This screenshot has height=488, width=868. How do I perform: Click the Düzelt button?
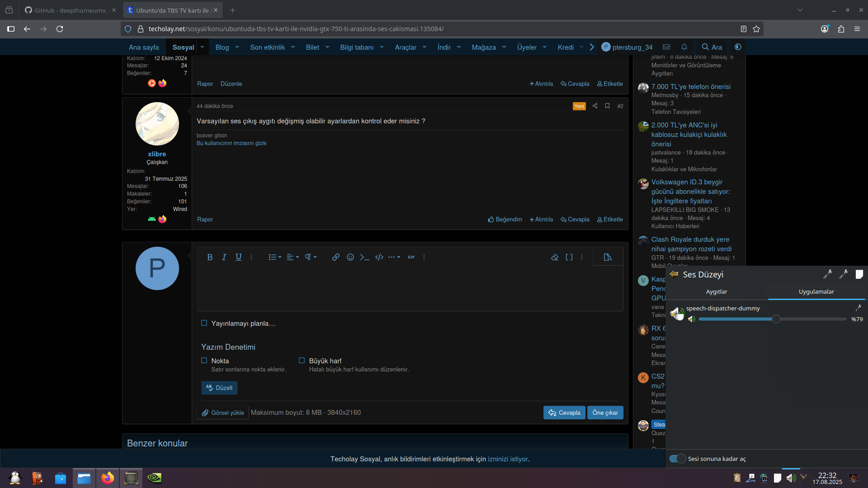click(219, 388)
